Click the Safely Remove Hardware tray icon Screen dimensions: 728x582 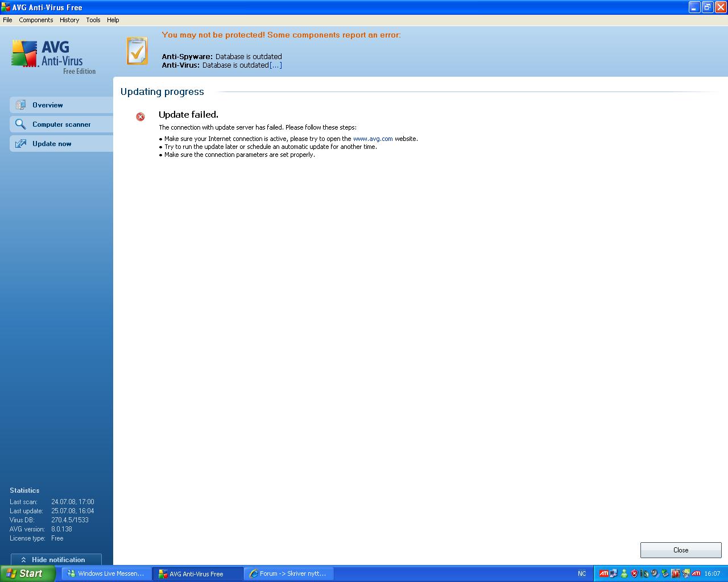[x=665, y=573]
